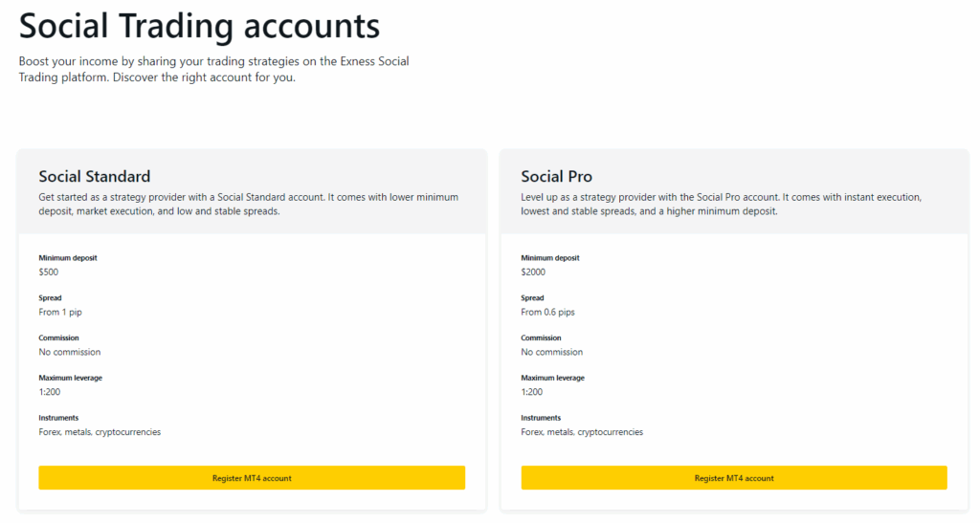Screen dimensions: 980x523
Task: Click the 1:200 leverage in Social Standard
Action: pos(49,392)
